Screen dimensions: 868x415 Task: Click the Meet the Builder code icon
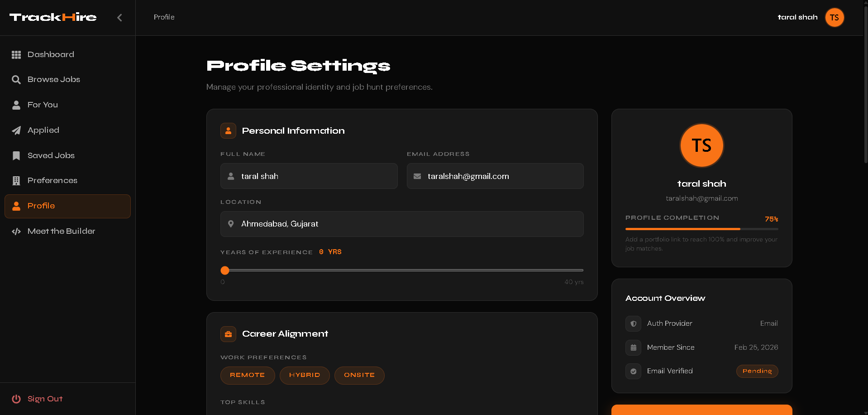pos(16,232)
